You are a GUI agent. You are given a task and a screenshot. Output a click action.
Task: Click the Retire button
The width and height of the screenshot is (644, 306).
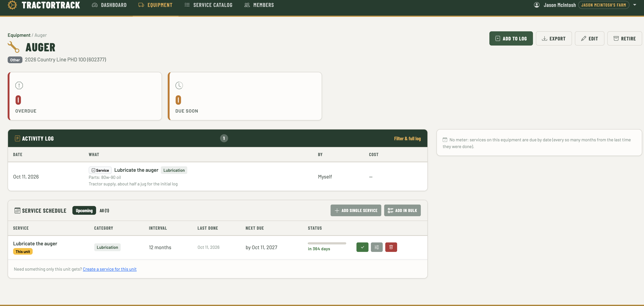coord(624,38)
